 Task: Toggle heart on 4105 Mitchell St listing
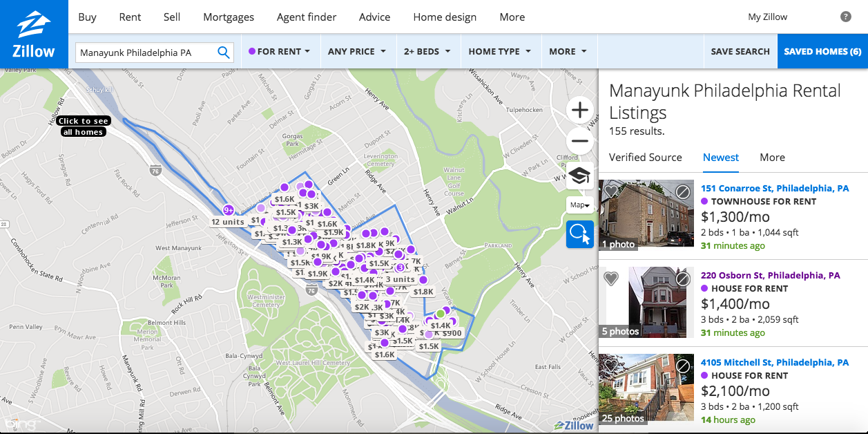pos(611,366)
